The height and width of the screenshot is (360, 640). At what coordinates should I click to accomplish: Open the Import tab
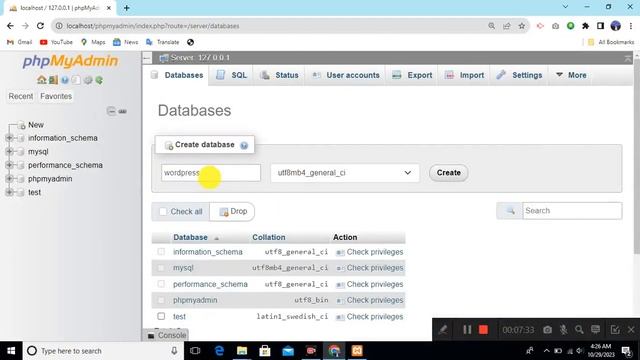coord(464,75)
